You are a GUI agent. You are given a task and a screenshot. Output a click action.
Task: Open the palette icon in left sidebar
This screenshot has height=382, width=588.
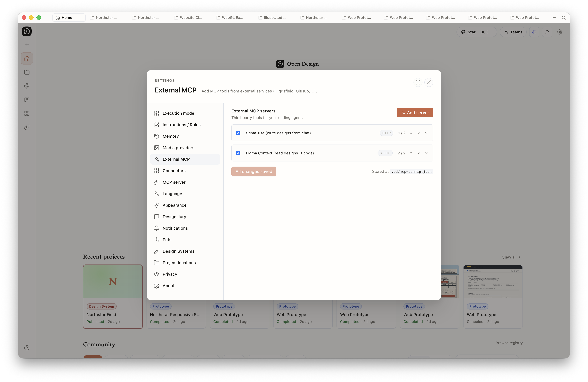tap(27, 86)
